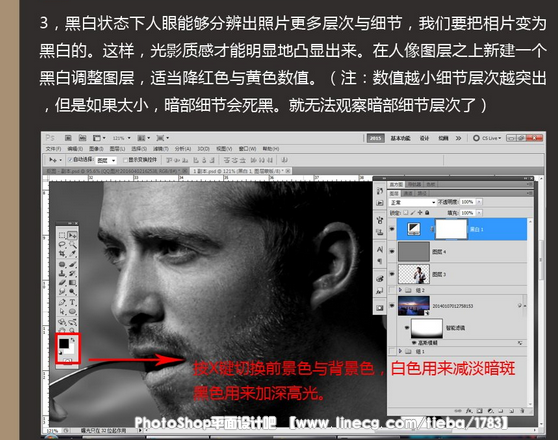Screen dimensions: 558x440
Task: Hide the 图层 3 layer
Action: tap(392, 274)
